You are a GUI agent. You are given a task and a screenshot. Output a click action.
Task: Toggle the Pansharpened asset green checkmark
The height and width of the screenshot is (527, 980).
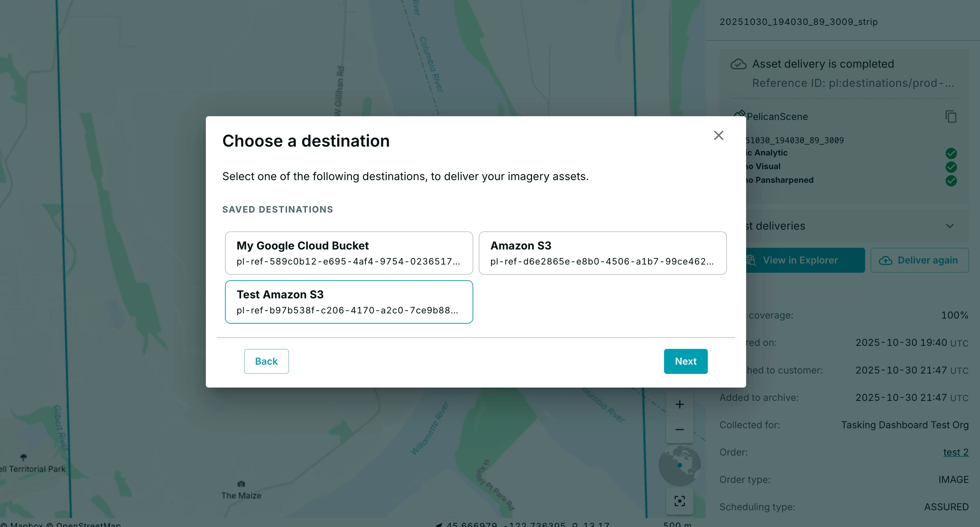click(951, 181)
